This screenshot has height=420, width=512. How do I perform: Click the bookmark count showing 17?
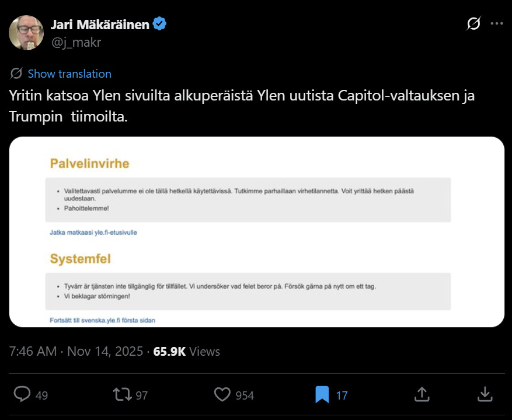coord(340,395)
